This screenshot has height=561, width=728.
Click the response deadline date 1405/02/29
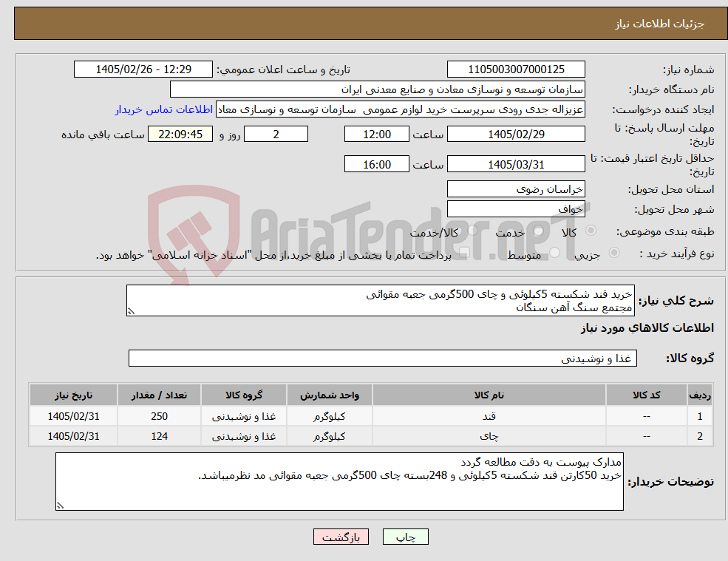point(516,135)
